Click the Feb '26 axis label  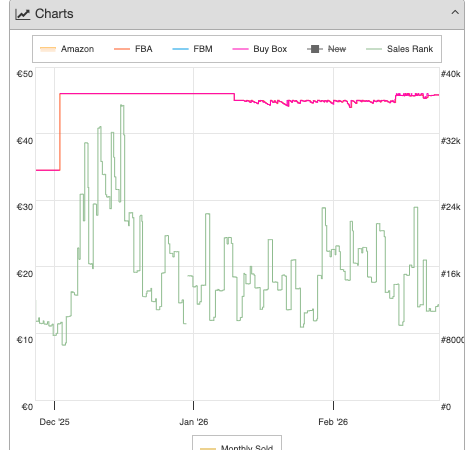tap(333, 422)
